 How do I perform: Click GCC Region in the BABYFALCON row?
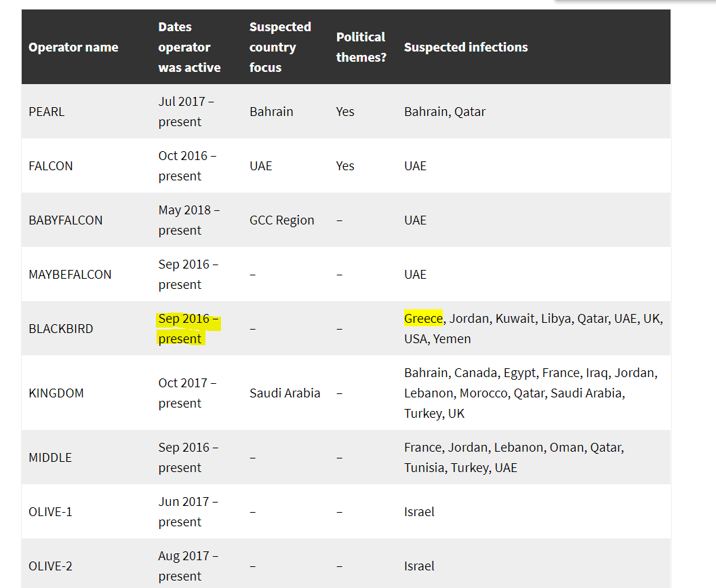point(282,220)
